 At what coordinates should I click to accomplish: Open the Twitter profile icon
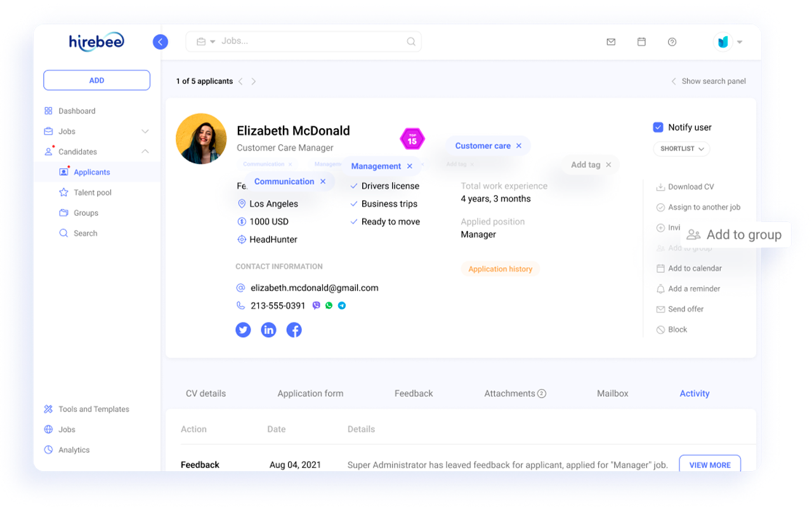(x=243, y=330)
